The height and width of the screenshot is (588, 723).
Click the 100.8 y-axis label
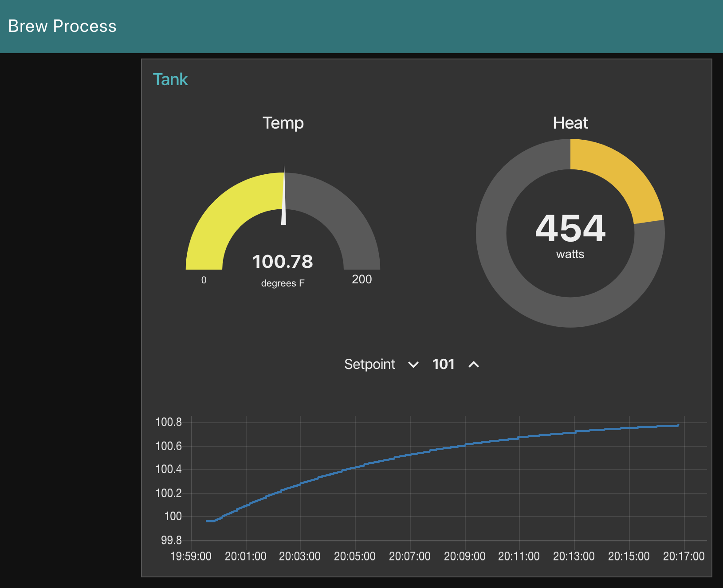(x=169, y=422)
